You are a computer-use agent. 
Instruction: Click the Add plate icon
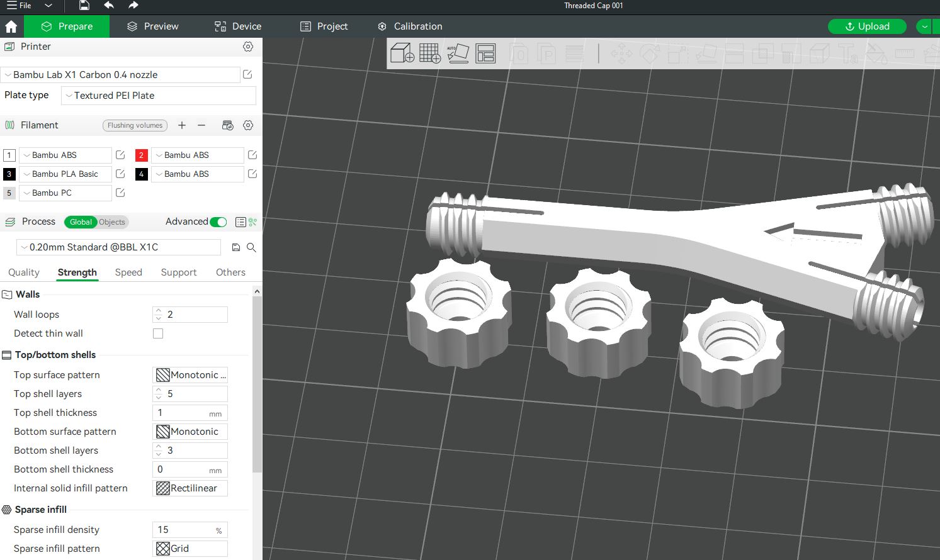[x=430, y=53]
